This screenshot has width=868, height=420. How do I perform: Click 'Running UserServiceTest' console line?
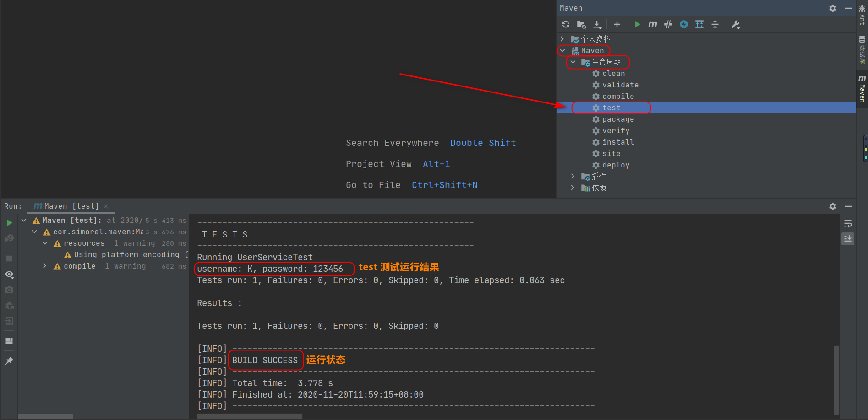coord(255,257)
